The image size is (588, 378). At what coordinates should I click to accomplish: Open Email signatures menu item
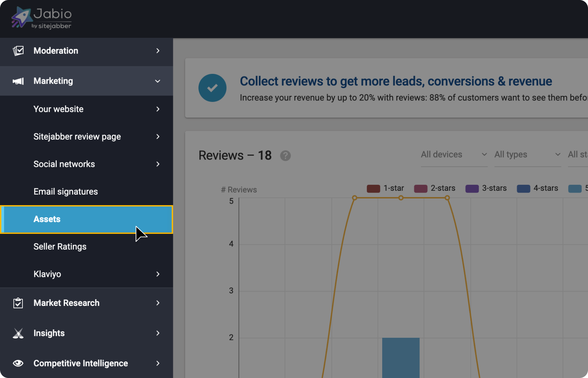65,191
